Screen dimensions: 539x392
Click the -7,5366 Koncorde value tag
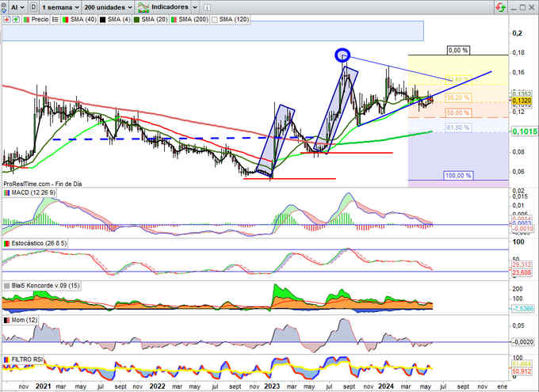pos(522,308)
